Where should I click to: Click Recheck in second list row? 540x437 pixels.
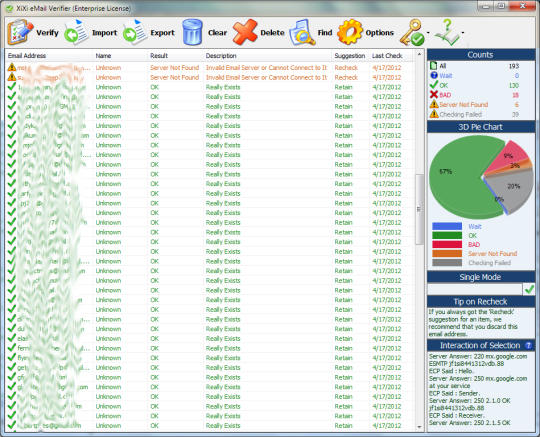pos(346,77)
